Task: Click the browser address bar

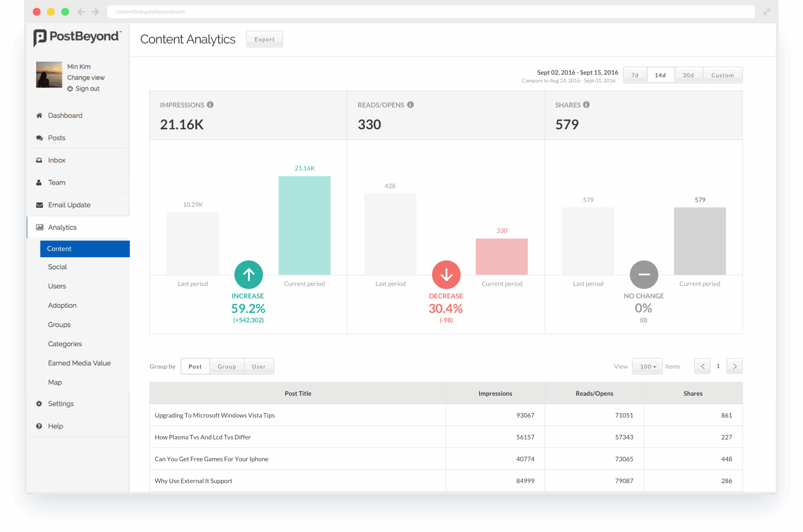Action: 431,12
